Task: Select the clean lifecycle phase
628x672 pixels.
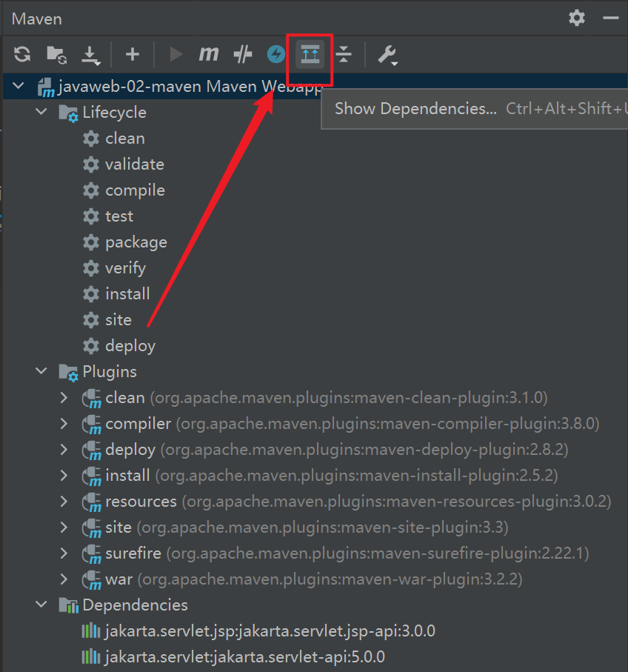Action: point(124,139)
